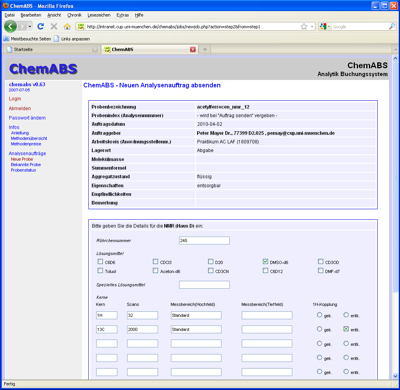This screenshot has width=400, height=390.
Task: Open the Bearbeiten menu
Action: 31,15
